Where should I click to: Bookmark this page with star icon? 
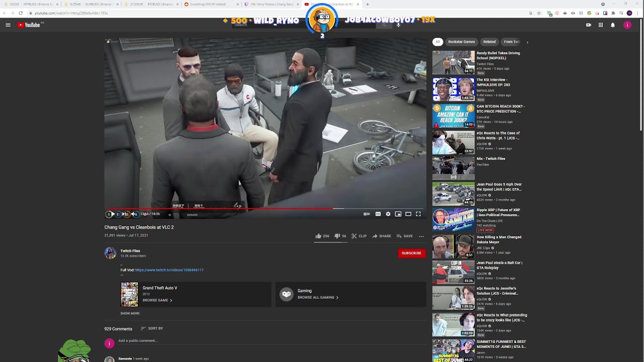539,13
